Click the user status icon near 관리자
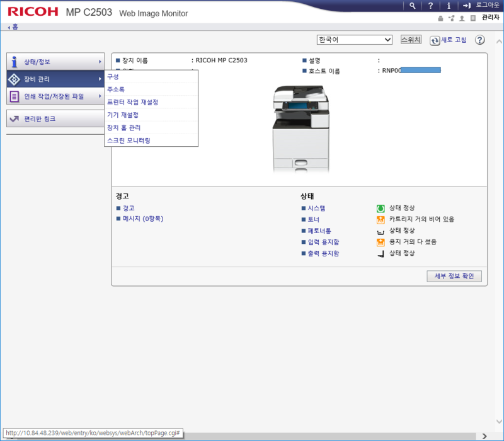 pos(462,18)
